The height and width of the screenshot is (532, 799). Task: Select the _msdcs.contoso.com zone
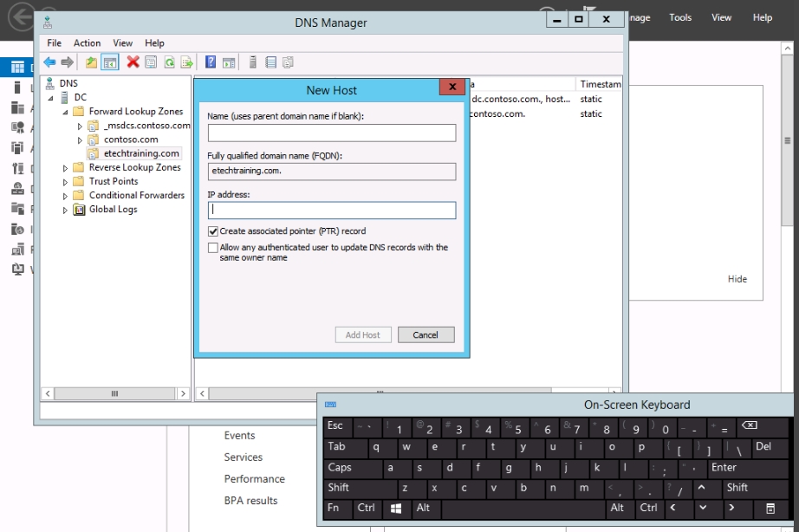tap(146, 126)
